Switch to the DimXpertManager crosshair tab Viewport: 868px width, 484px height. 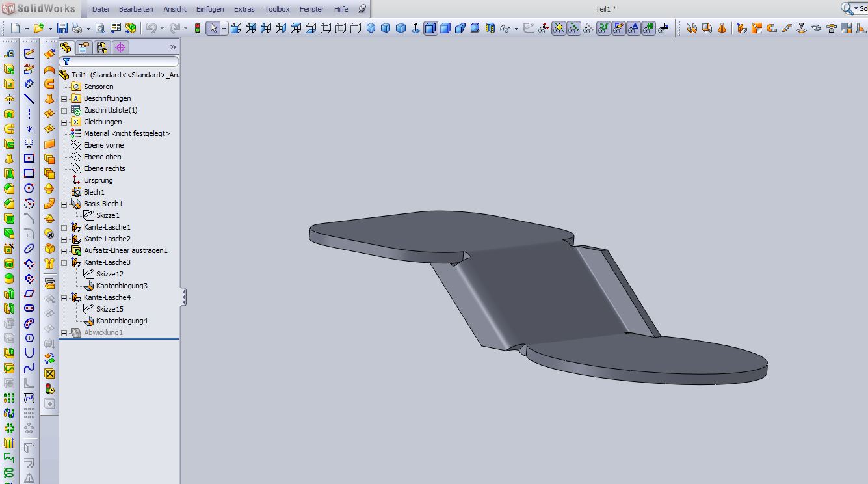(x=120, y=47)
